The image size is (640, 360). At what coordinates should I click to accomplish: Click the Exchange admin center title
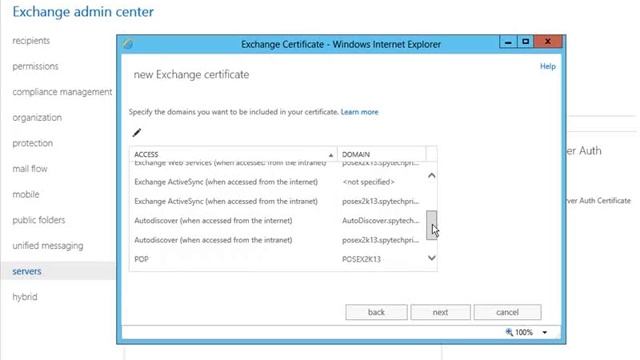click(x=83, y=12)
